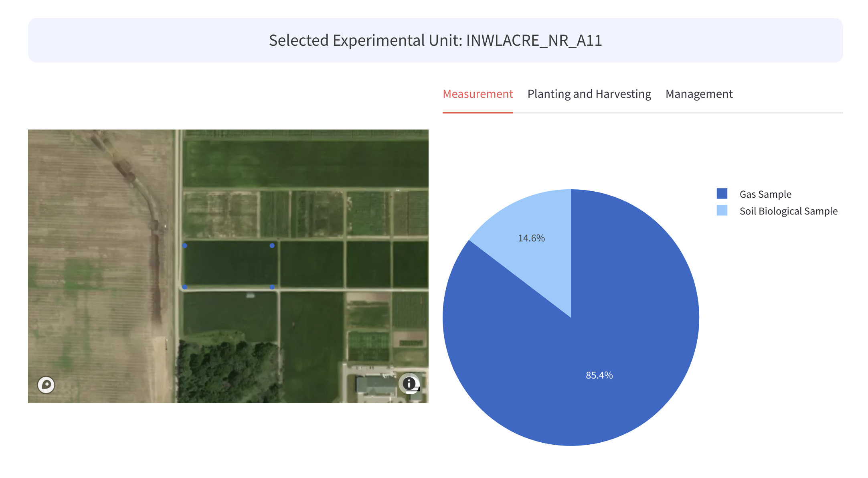This screenshot has width=868, height=478.
Task: Click the top-right blue plot corner marker
Action: click(272, 245)
